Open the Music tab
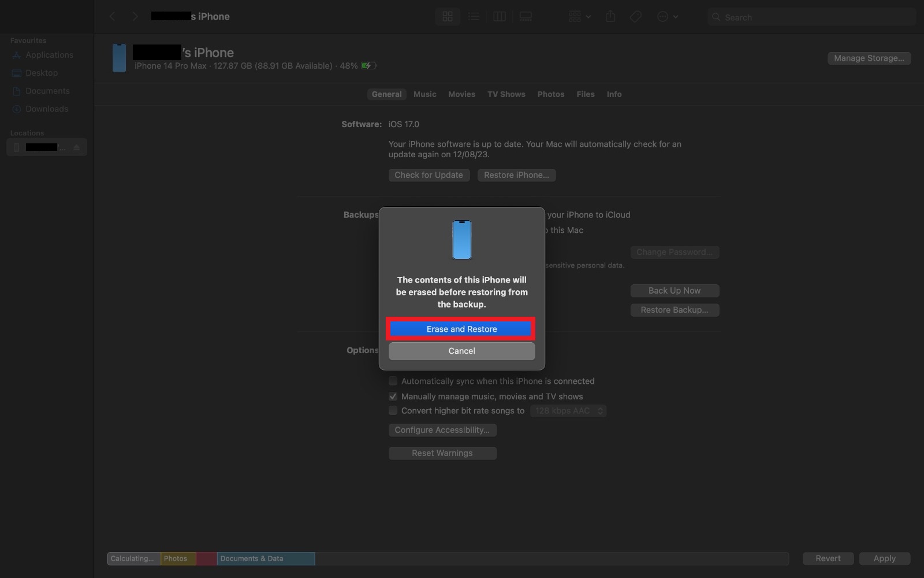 [425, 94]
